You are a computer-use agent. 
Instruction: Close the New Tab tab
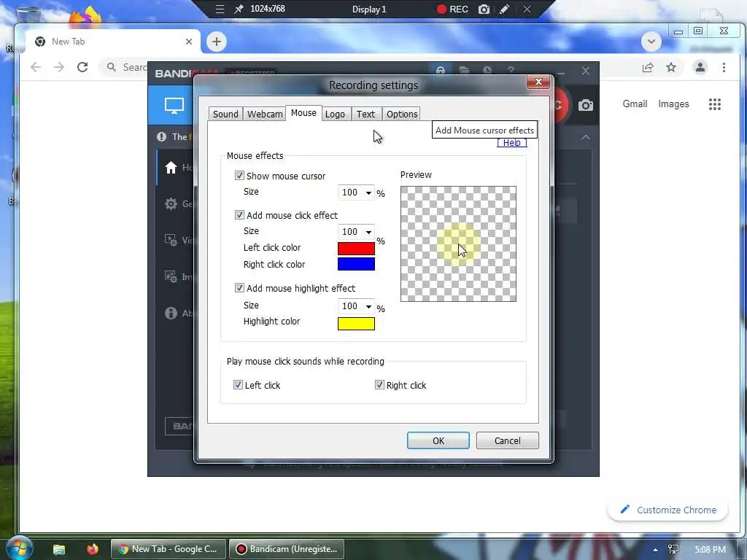[189, 42]
